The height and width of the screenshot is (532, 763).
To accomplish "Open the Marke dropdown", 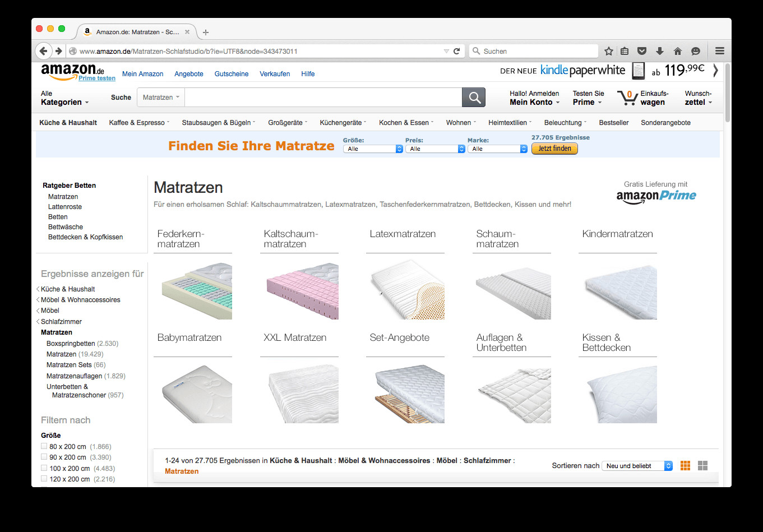I will click(497, 149).
